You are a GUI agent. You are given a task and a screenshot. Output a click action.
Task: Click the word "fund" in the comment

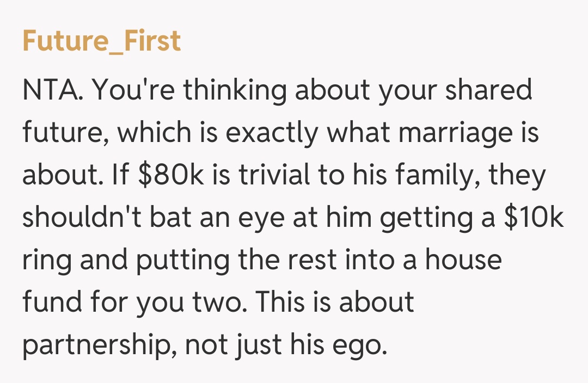click(49, 302)
